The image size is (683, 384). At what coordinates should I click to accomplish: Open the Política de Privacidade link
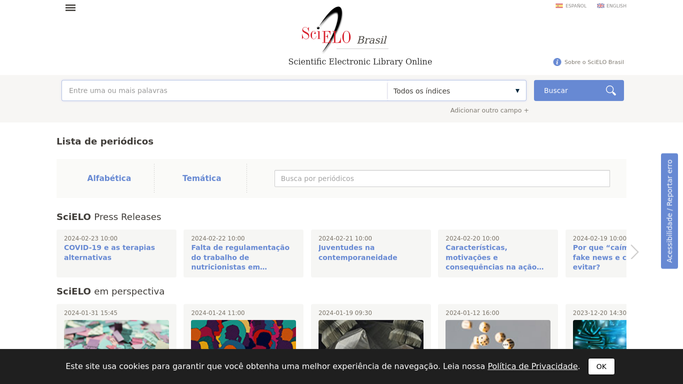[533, 366]
